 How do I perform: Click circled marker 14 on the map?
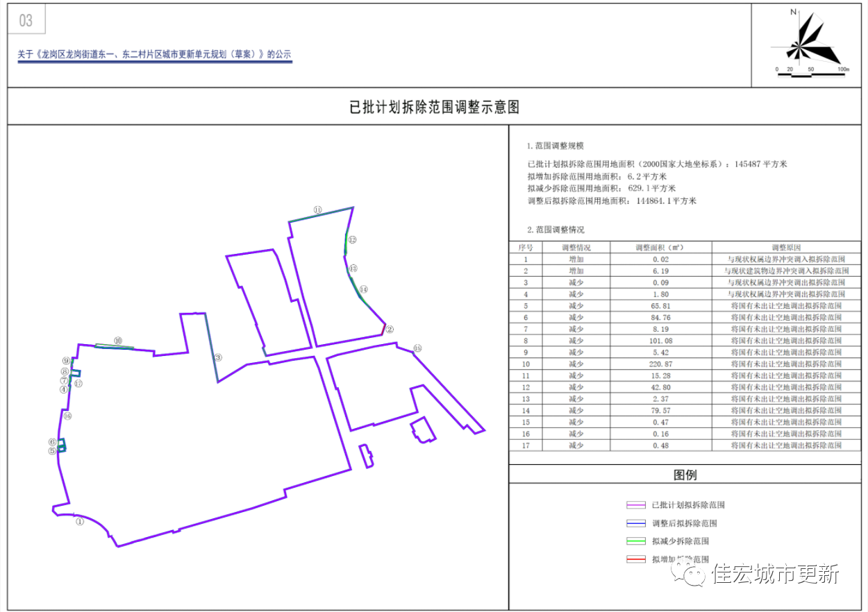[363, 289]
